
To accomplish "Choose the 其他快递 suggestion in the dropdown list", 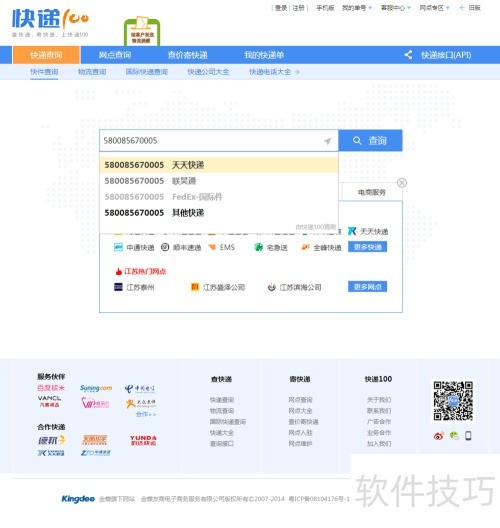I will coord(219,213).
